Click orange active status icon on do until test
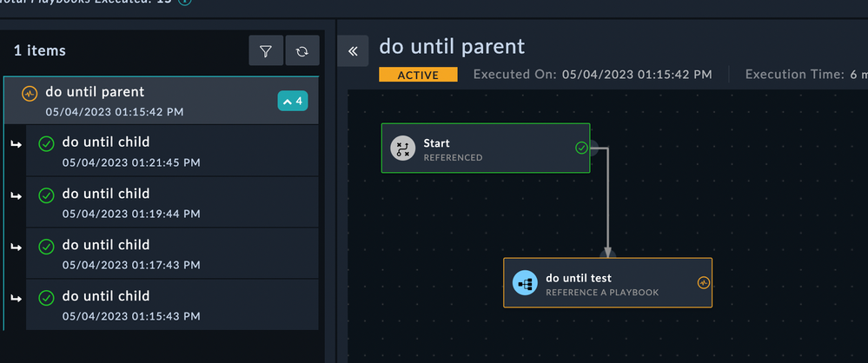This screenshot has height=363, width=868. click(x=704, y=283)
